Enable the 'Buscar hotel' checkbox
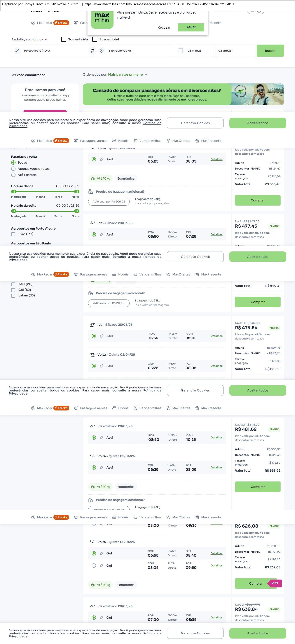The image size is (295, 644). [x=95, y=40]
